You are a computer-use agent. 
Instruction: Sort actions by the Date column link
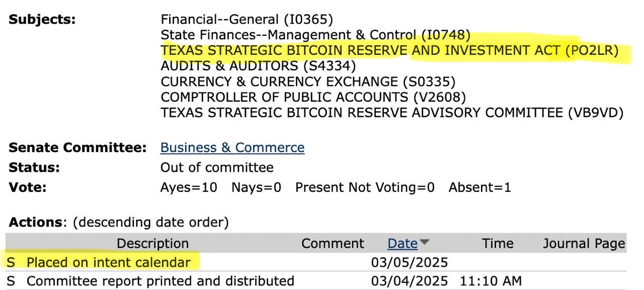click(402, 244)
